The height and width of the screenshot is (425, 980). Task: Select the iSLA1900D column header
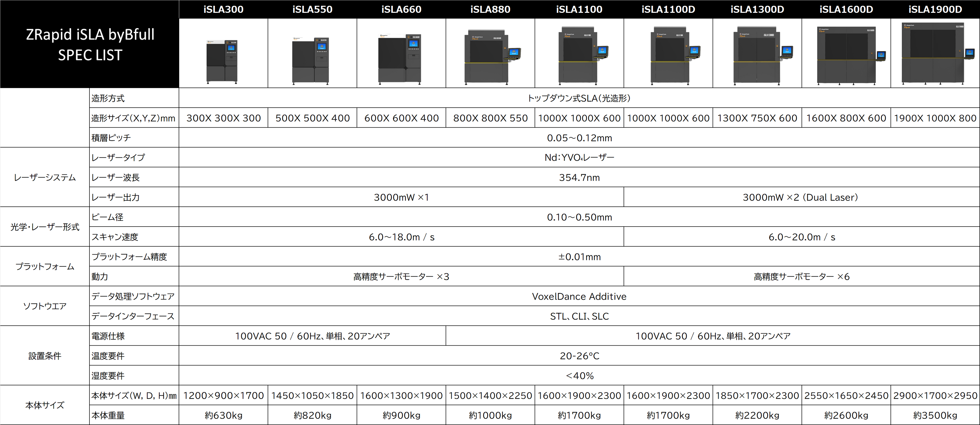[935, 10]
